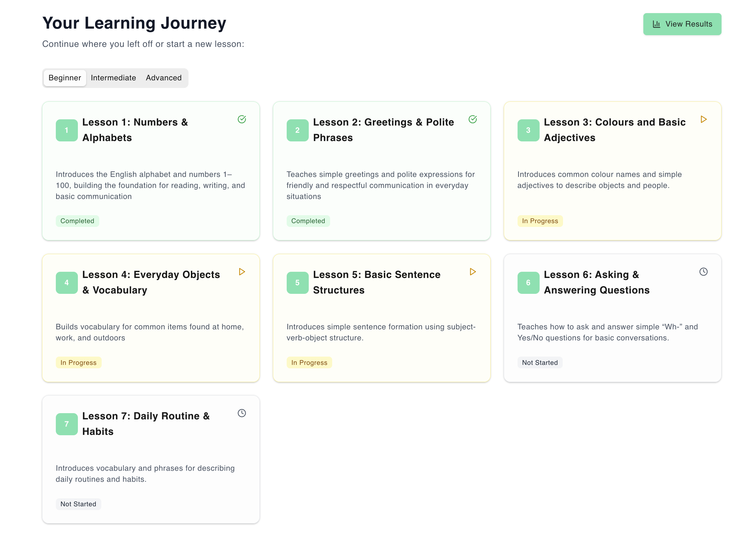Image resolution: width=756 pixels, height=538 pixels.
Task: Open the Lesson 2 Greetings card description
Action: tap(381, 185)
